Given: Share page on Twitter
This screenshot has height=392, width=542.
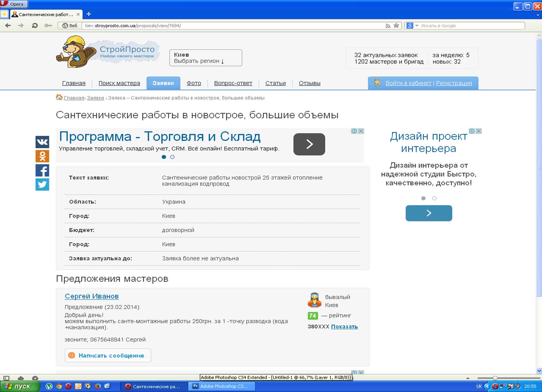Looking at the screenshot, I should [x=42, y=184].
